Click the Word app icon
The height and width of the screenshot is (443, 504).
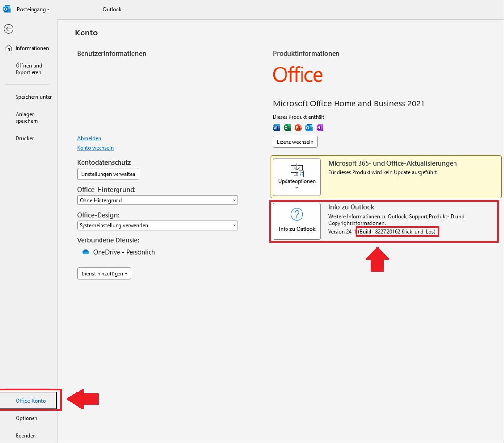tap(276, 128)
